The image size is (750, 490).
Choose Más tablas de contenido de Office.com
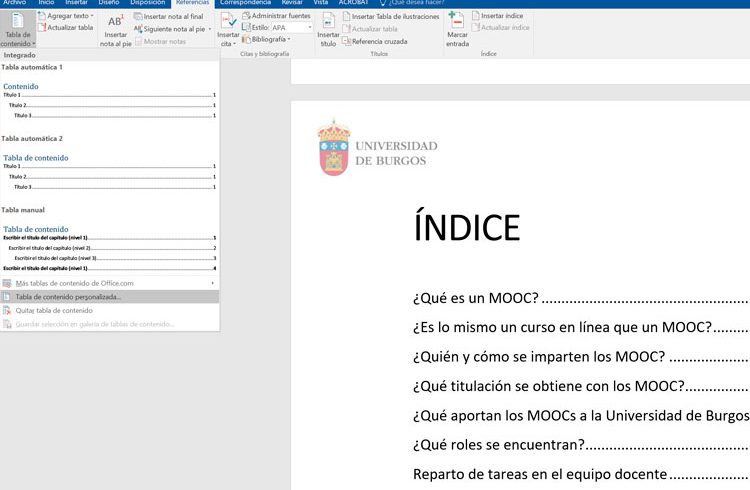click(110, 283)
